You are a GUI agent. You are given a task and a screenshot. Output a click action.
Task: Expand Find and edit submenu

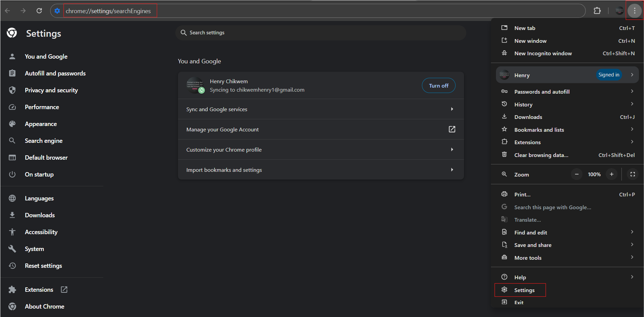[567, 232]
